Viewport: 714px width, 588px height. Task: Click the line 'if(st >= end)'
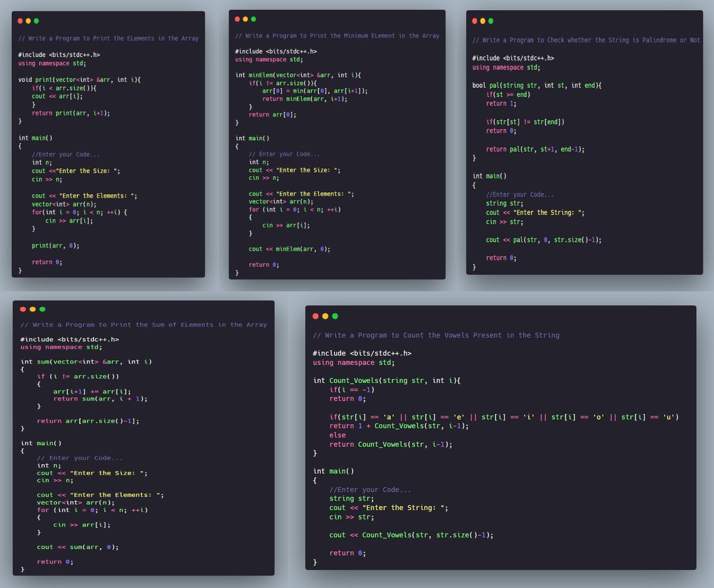pos(508,95)
